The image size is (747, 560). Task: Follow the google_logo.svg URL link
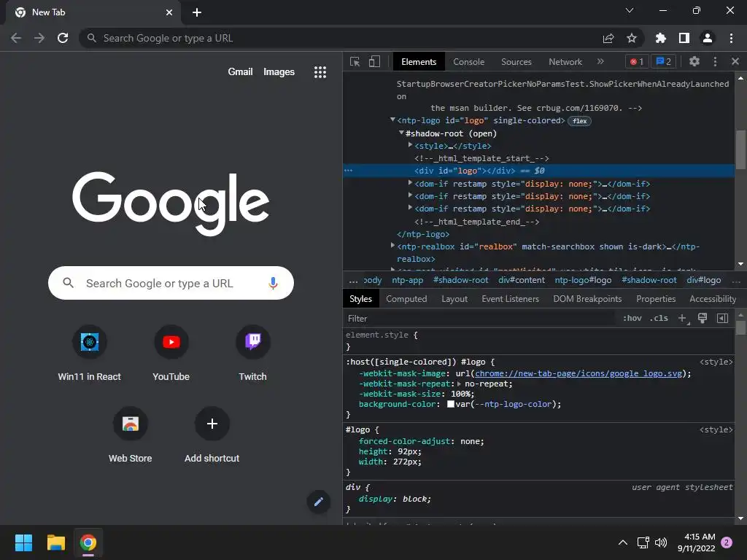(578, 374)
